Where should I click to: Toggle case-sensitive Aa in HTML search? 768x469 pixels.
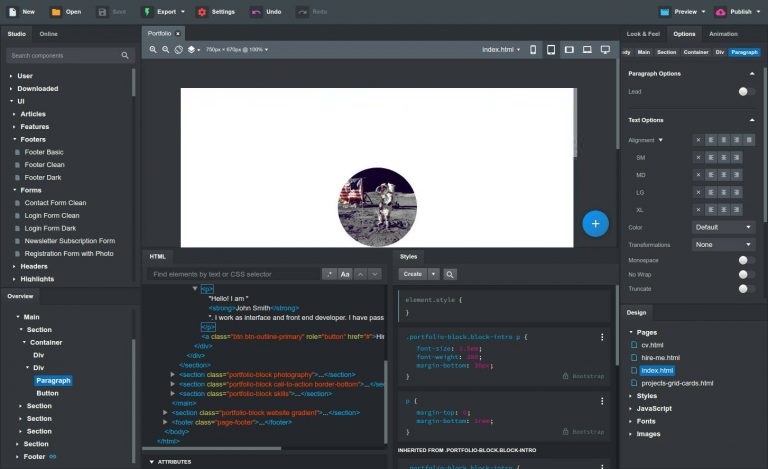[x=345, y=274]
